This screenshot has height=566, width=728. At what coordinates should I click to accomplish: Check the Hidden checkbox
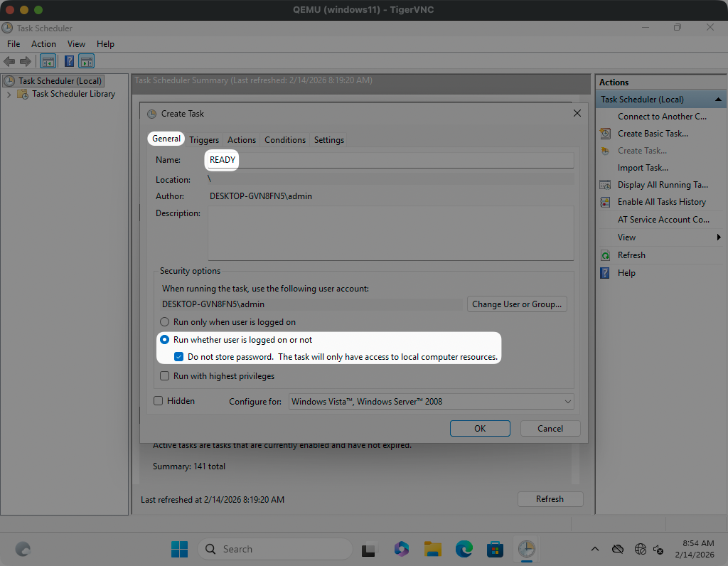[159, 401]
